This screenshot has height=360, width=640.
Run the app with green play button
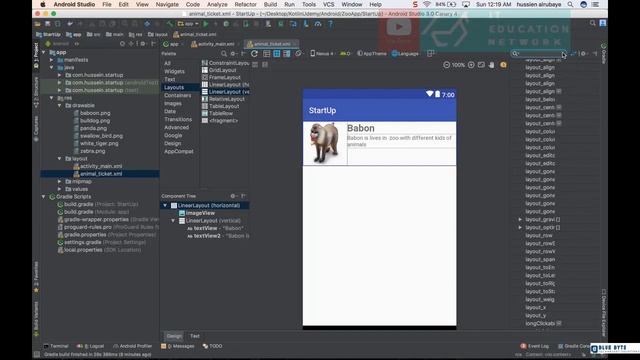coord(206,24)
